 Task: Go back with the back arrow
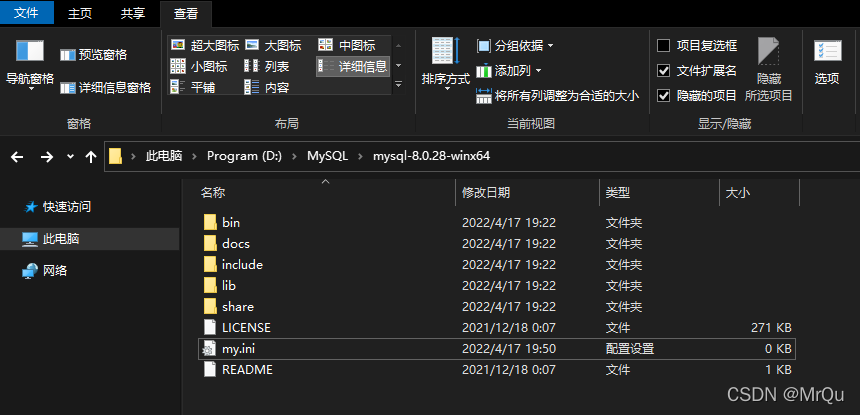(x=17, y=157)
